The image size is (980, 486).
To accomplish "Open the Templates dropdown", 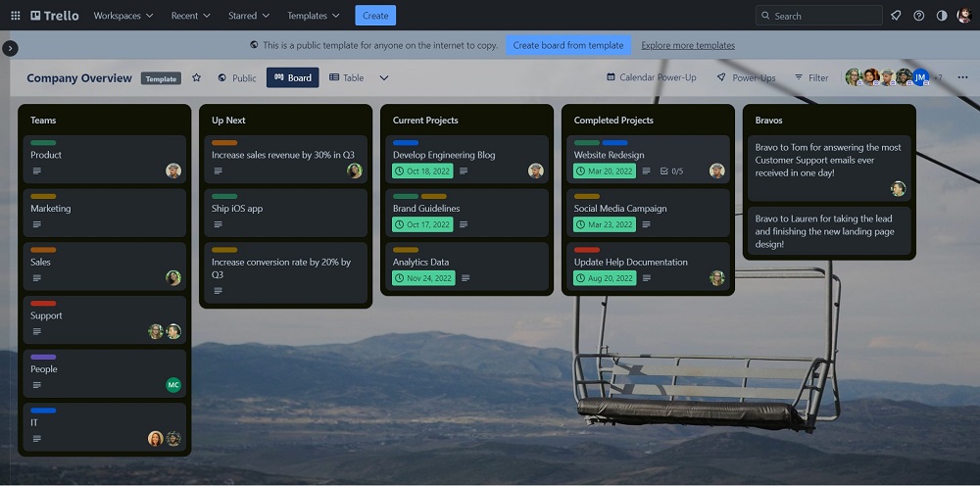I will click(314, 16).
